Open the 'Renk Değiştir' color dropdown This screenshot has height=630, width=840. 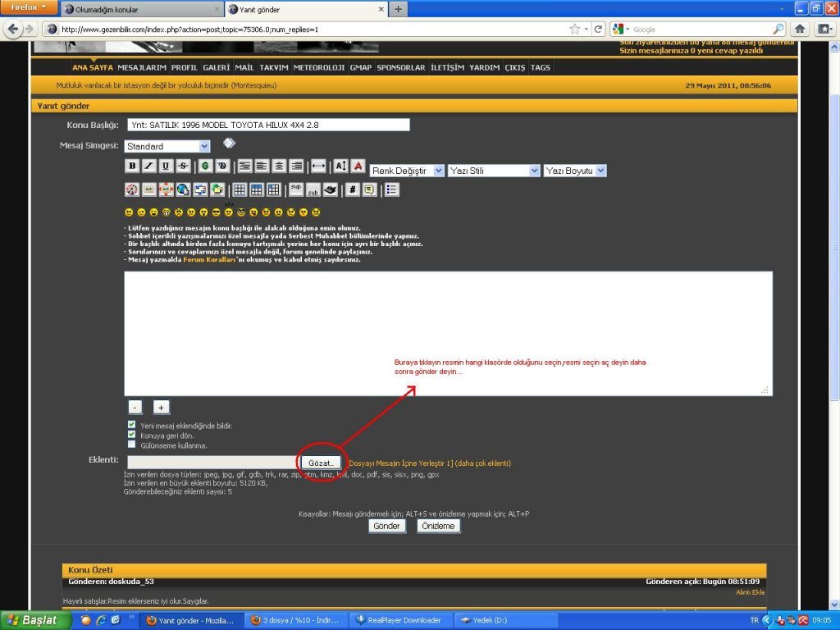click(x=407, y=171)
